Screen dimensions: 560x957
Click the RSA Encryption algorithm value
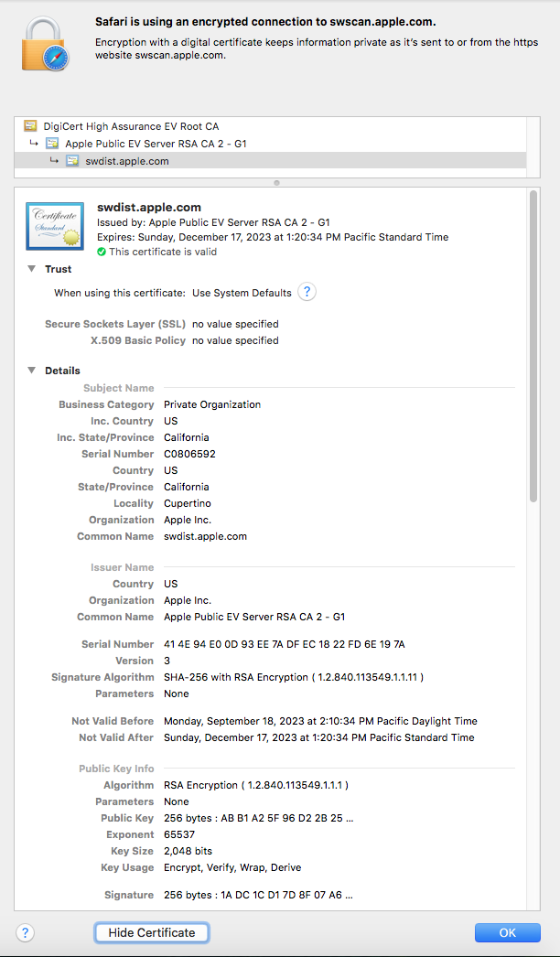(256, 786)
